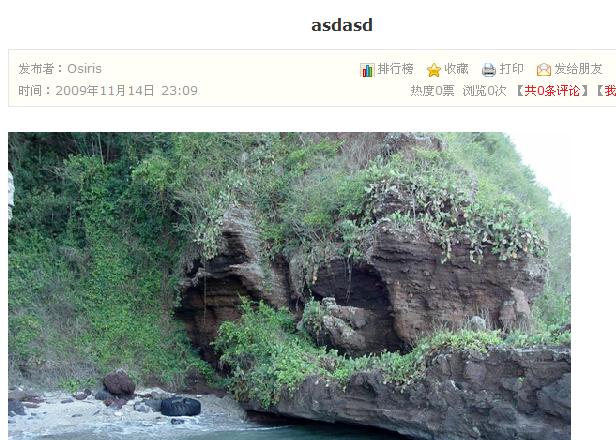
Task: Click the 2009年11月14日 date text
Action: tap(105, 91)
